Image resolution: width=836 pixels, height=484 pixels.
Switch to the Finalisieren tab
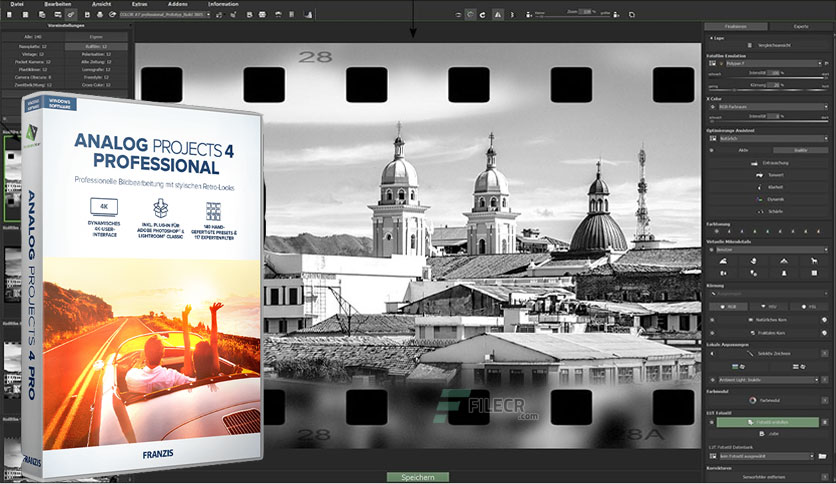[736, 26]
